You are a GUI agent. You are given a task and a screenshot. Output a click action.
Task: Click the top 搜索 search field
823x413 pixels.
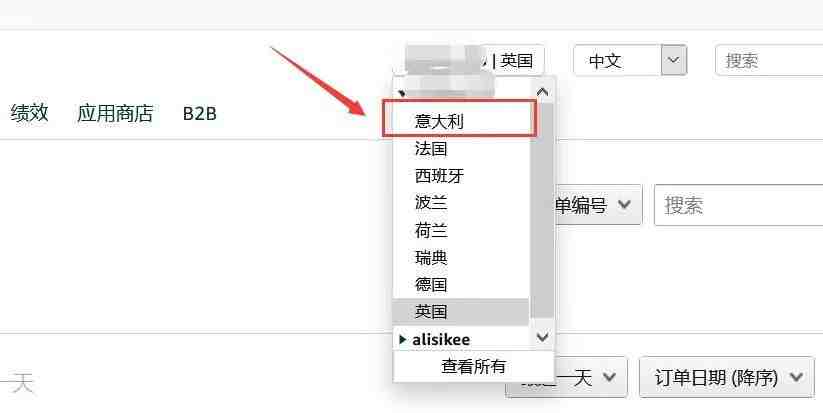click(769, 60)
